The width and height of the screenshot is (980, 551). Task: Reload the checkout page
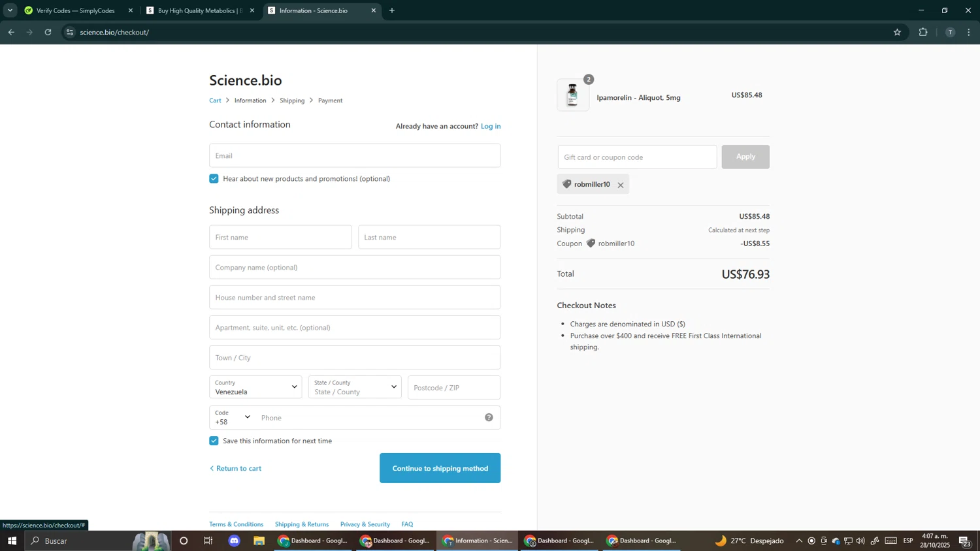(x=48, y=32)
